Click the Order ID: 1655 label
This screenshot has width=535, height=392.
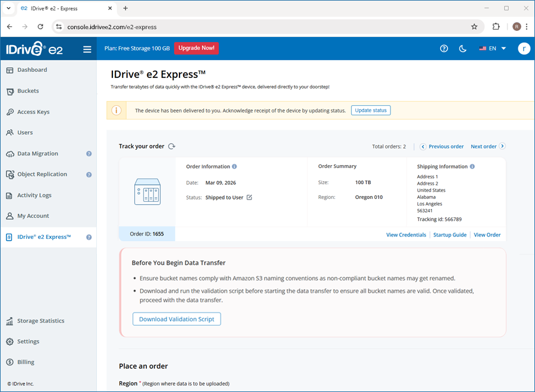(147, 234)
